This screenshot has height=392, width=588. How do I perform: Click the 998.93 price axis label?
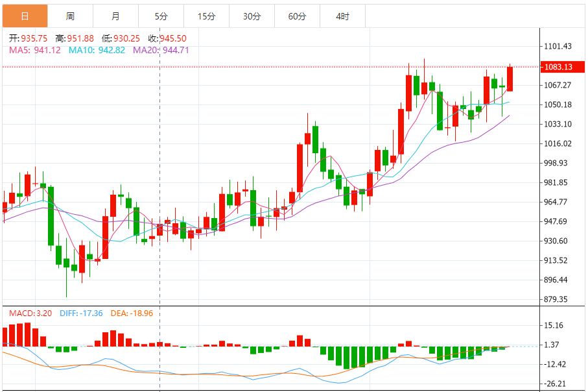point(556,163)
